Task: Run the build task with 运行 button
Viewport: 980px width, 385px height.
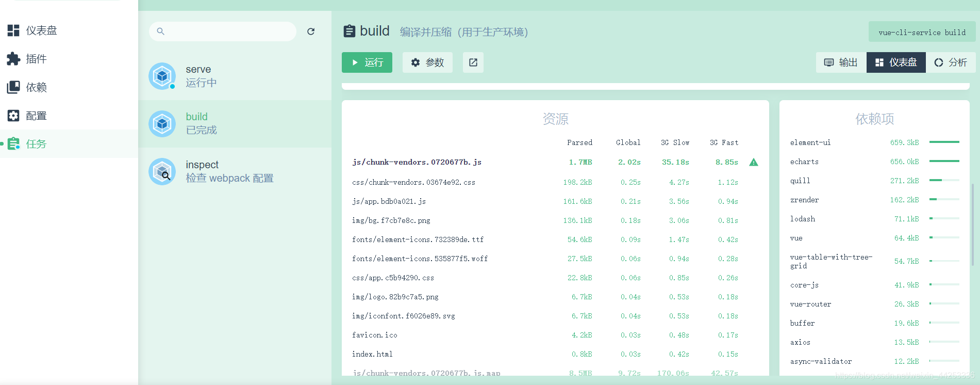Action: [x=367, y=62]
